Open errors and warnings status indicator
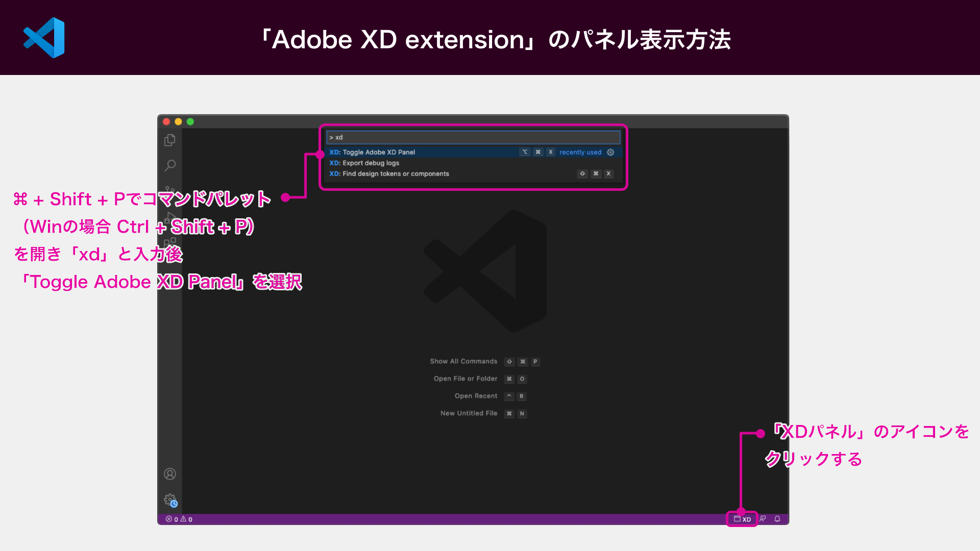Image resolution: width=980 pixels, height=551 pixels. (x=179, y=519)
